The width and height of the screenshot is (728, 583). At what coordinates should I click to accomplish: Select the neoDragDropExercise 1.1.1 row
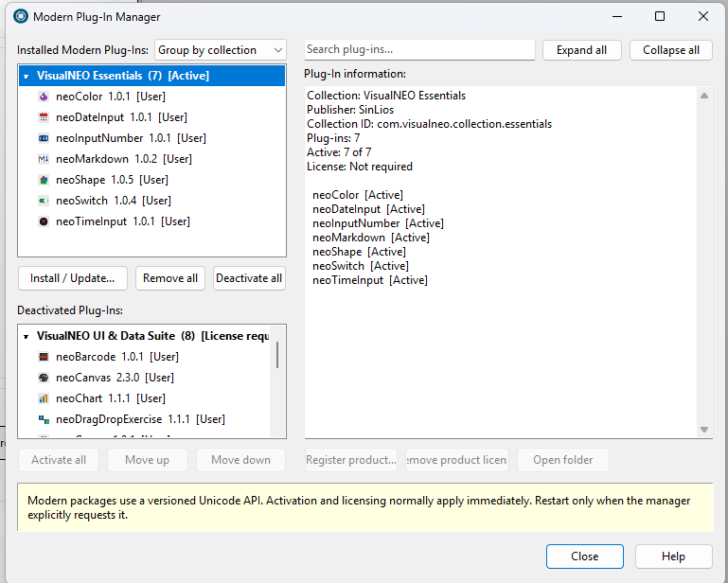click(x=144, y=419)
